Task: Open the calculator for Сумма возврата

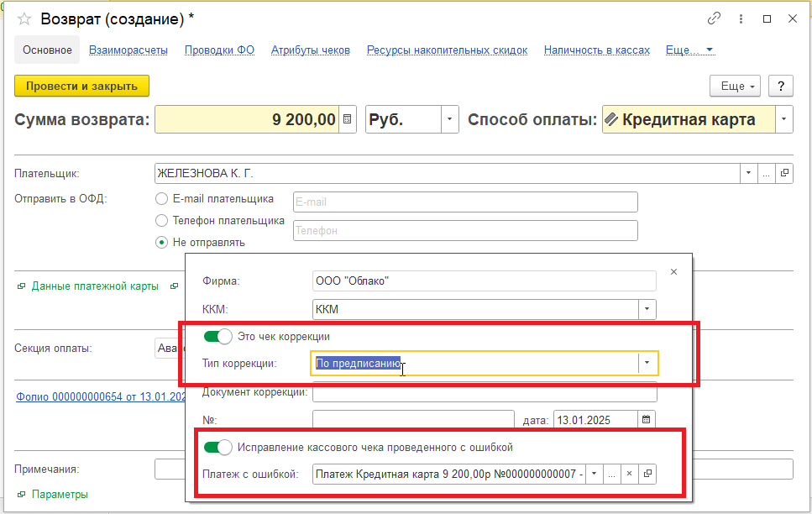Action: (x=349, y=119)
